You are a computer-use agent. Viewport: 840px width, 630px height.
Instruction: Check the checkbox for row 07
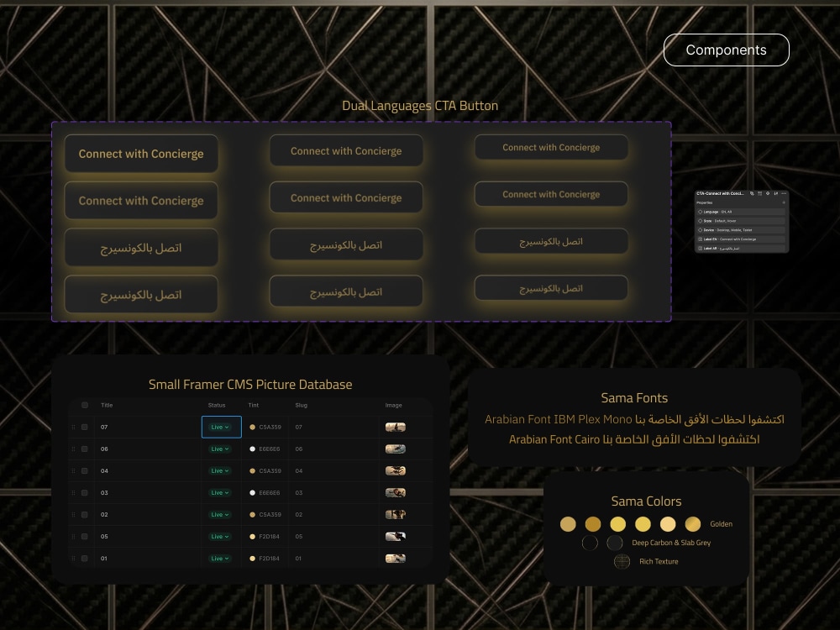coord(85,427)
